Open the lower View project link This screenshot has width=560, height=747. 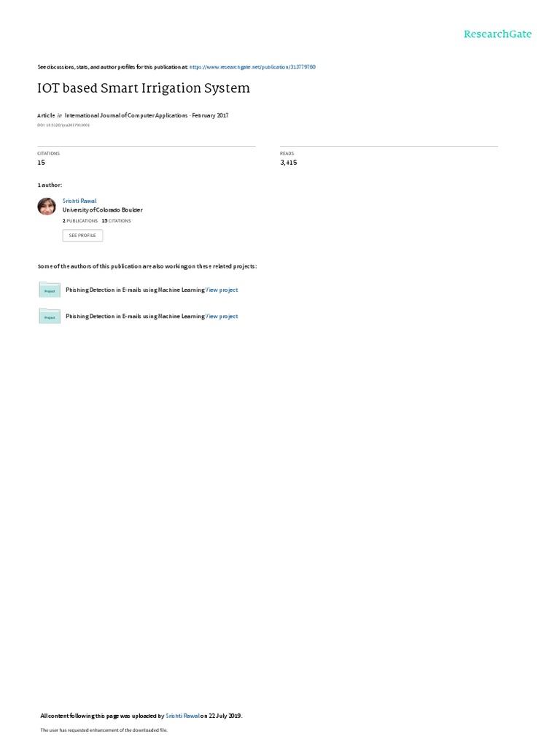tap(222, 317)
